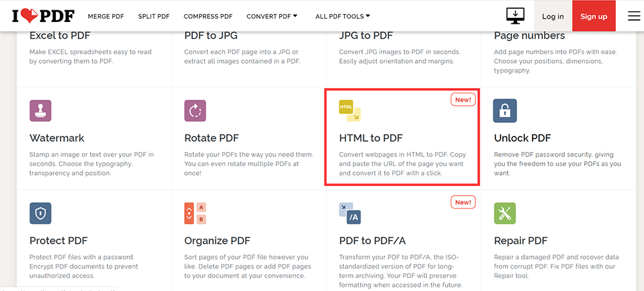Screen dimensions: 644x291
Task: Click the Repair PDF tools icon
Action: pyautogui.click(x=505, y=213)
